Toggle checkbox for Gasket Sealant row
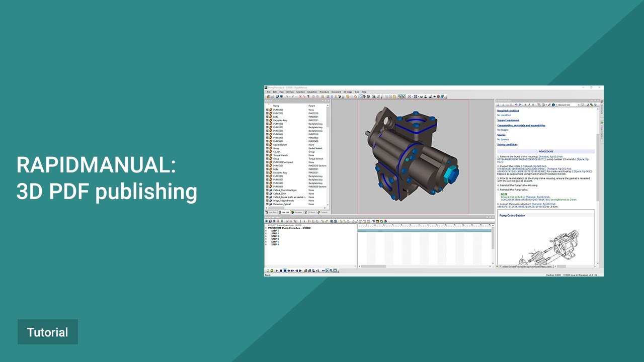The width and height of the screenshot is (644, 362). click(267, 144)
